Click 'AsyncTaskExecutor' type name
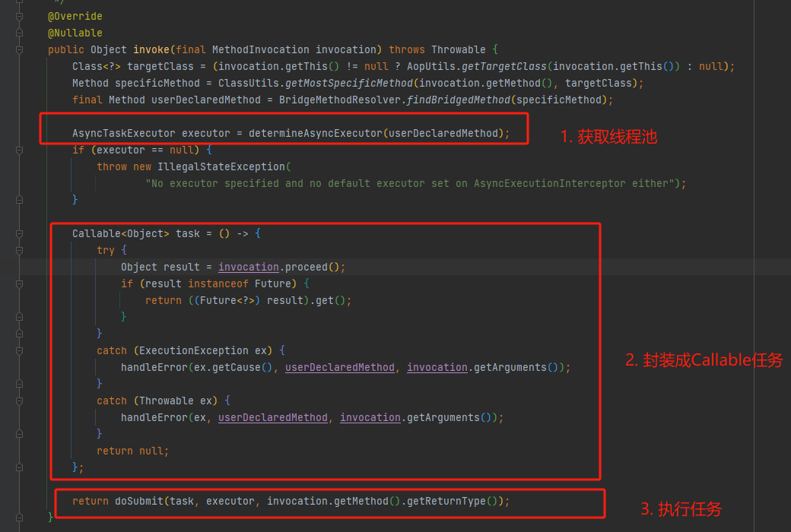The width and height of the screenshot is (791, 532). 123,134
